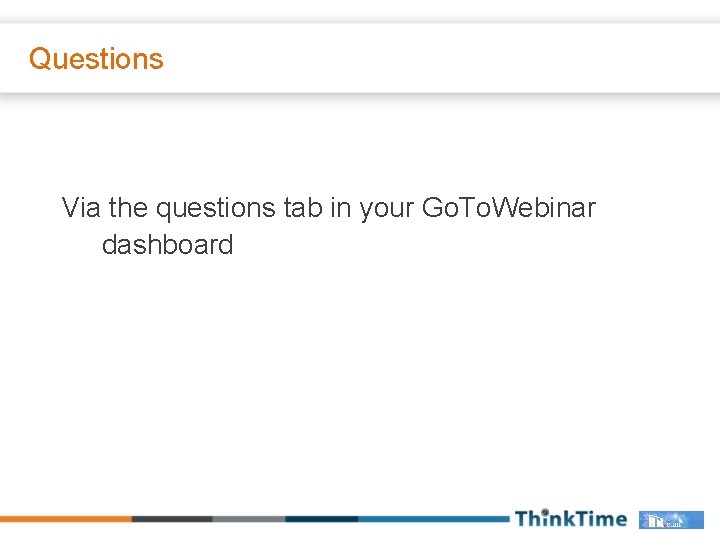Click the HR.com badge image
The image size is (720, 540).
[x=671, y=520]
